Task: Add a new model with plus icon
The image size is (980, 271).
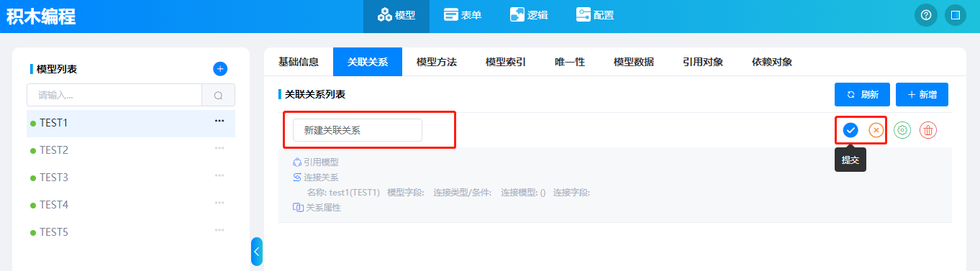Action: coord(220,68)
